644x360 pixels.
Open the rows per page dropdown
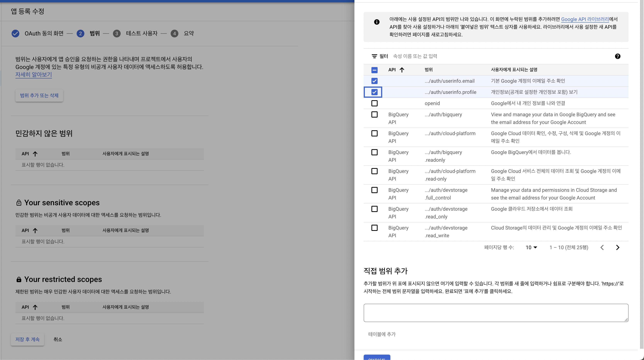coord(531,247)
